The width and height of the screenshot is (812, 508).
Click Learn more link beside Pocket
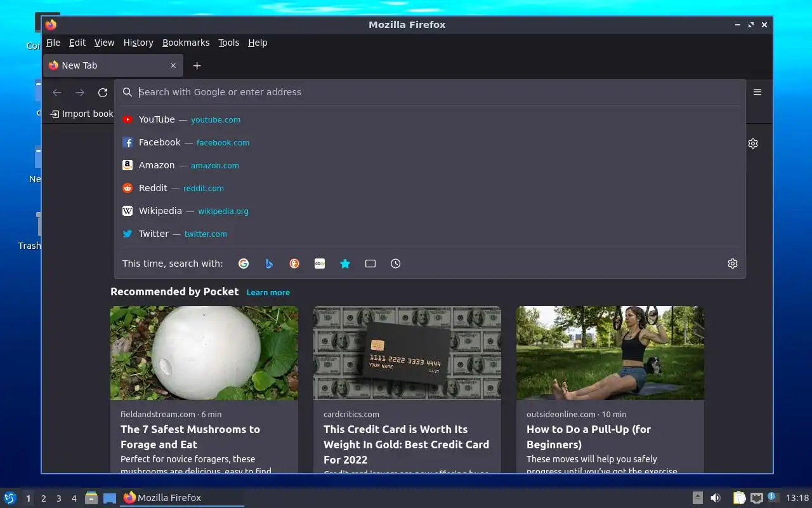point(268,293)
